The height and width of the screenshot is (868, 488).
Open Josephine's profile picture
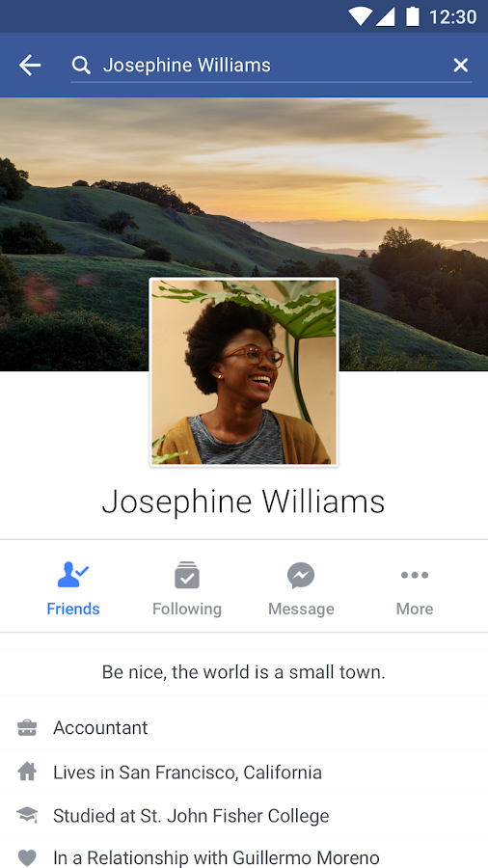pyautogui.click(x=244, y=372)
